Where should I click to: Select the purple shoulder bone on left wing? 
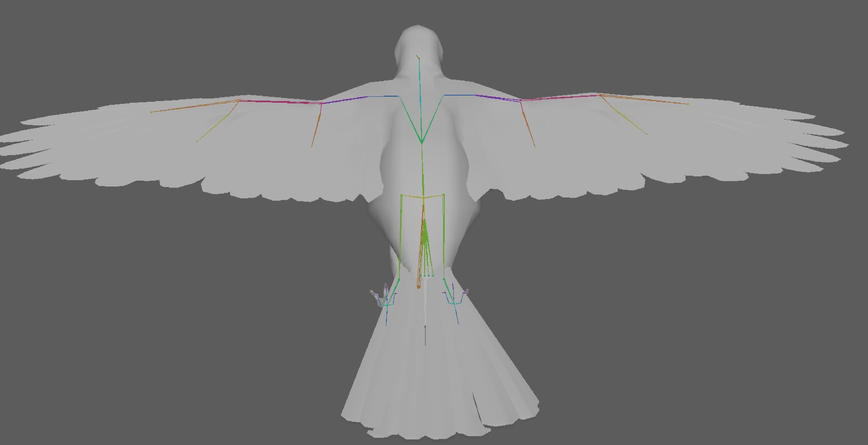[344, 99]
